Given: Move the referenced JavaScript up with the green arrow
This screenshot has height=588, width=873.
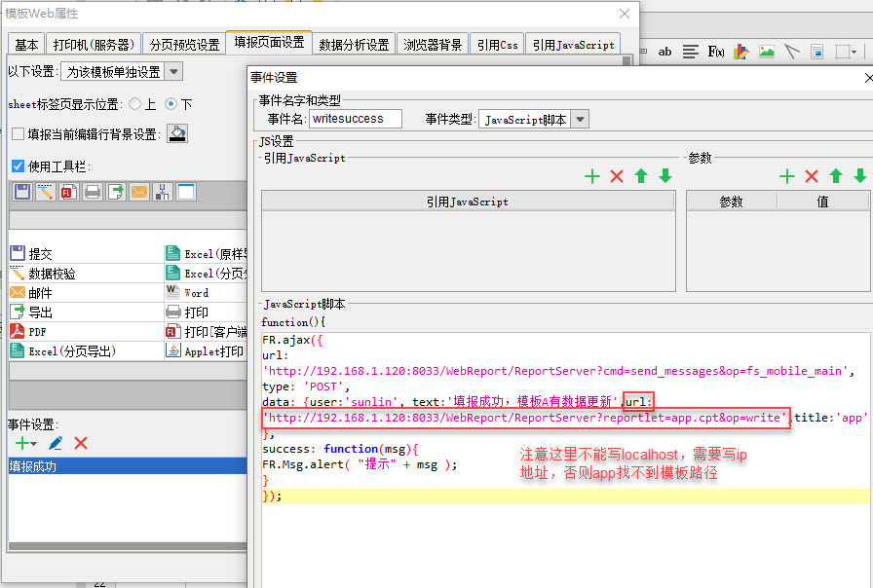Looking at the screenshot, I should pyautogui.click(x=641, y=176).
